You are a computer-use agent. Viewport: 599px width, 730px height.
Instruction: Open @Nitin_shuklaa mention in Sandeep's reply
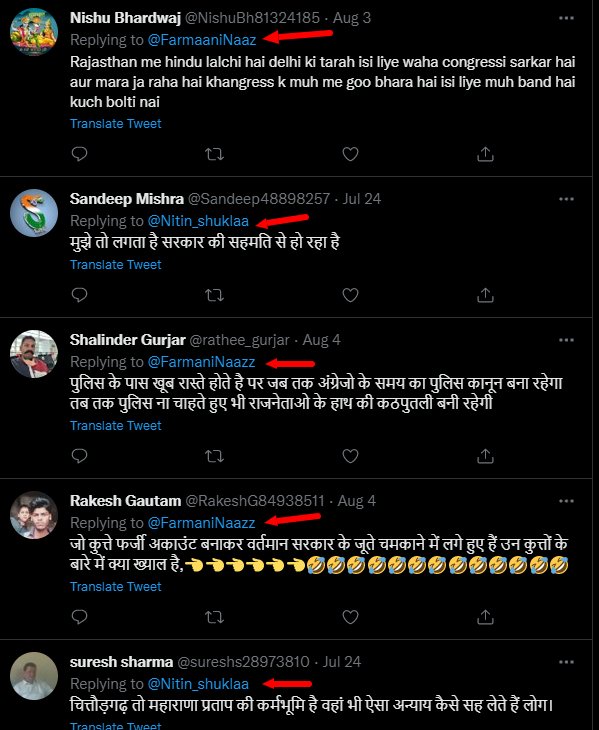[198, 221]
